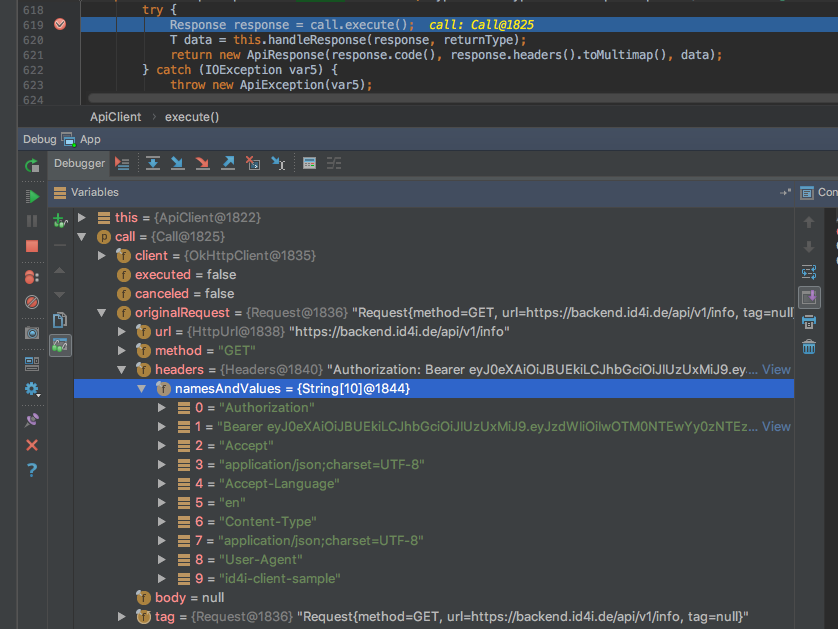Click the Force Step Into red arrow icon

(203, 164)
